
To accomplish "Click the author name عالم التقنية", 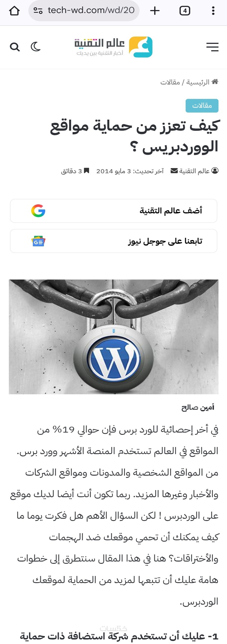I will pyautogui.click(x=194, y=171).
